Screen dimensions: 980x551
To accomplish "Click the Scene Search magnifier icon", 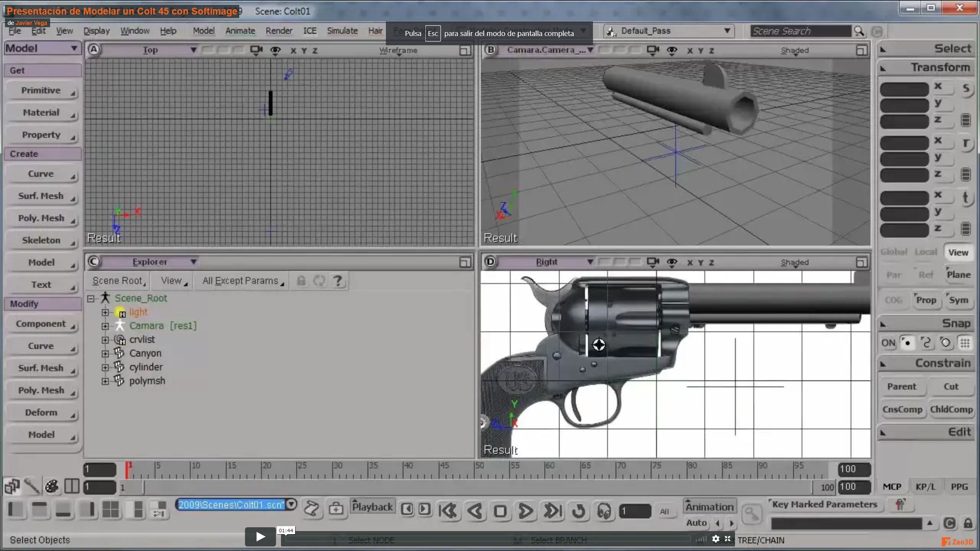I will click(x=859, y=31).
